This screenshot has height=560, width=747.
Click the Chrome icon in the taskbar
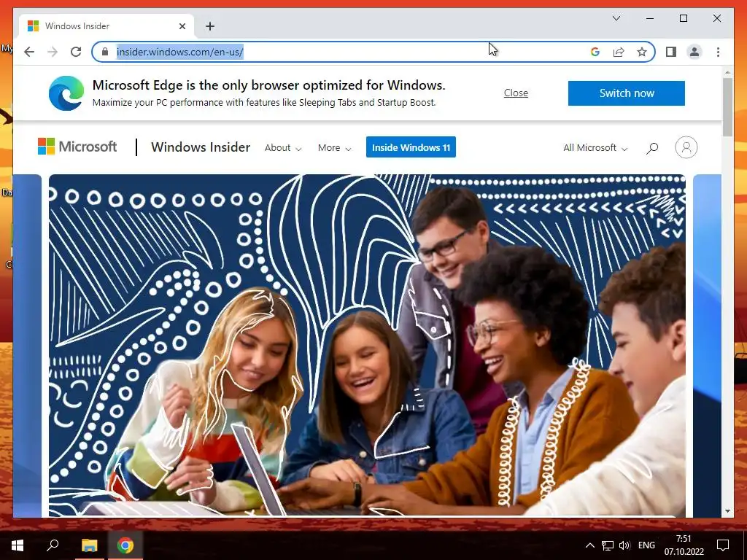click(x=125, y=545)
